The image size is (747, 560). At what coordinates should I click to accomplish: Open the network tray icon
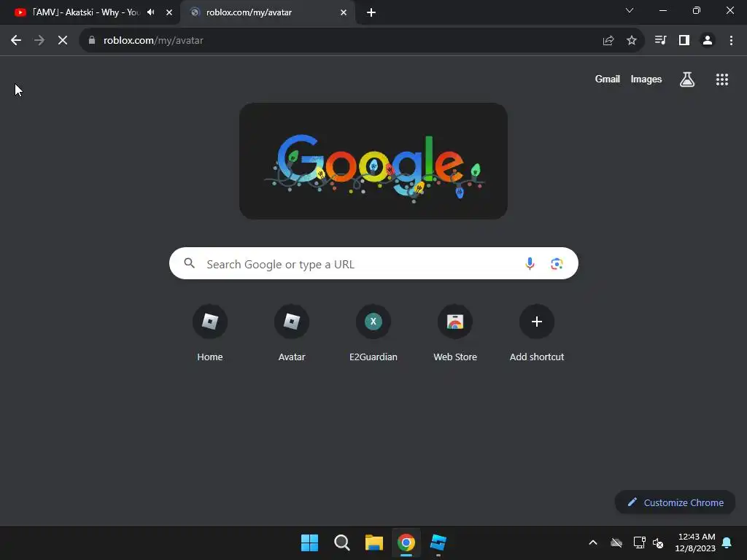click(639, 542)
